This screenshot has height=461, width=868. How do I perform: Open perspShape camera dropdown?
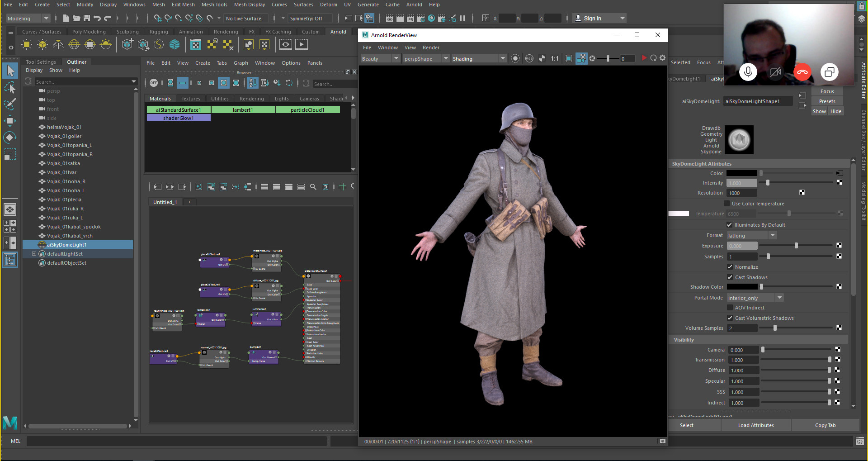(x=426, y=58)
